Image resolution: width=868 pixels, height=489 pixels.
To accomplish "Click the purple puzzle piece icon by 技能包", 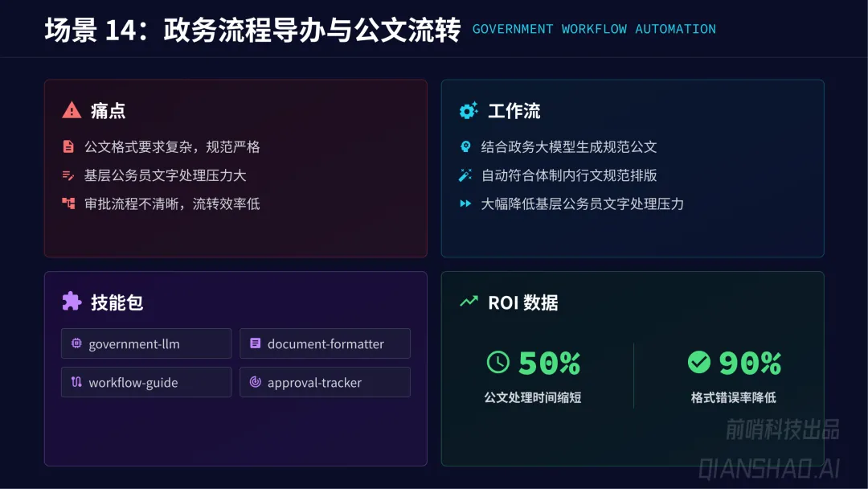I will (72, 302).
